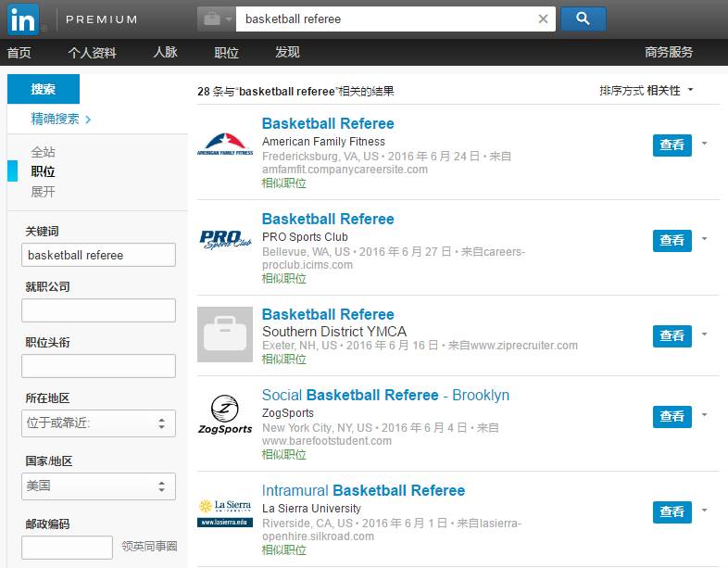Open the 商务服务 menu
Viewport: 728px width, 568px height.
click(669, 52)
